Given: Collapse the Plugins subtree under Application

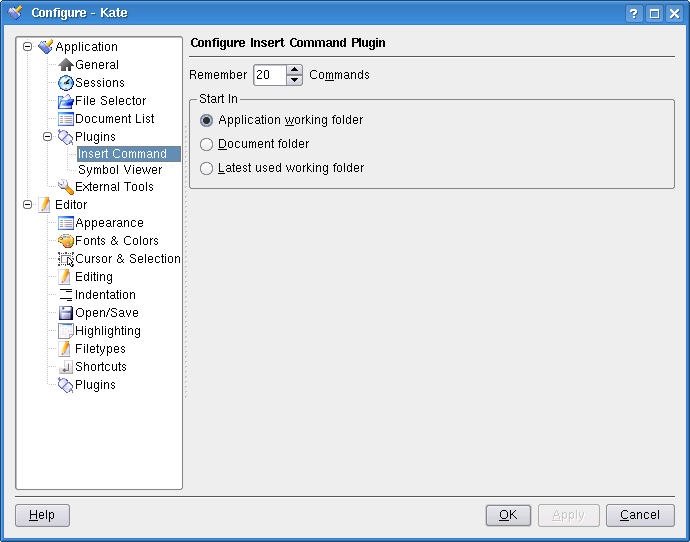Looking at the screenshot, I should pyautogui.click(x=47, y=137).
